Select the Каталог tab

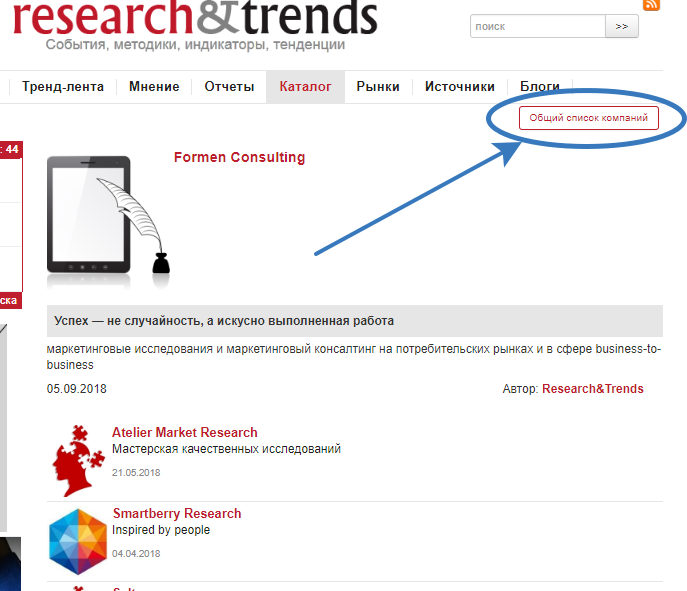305,87
